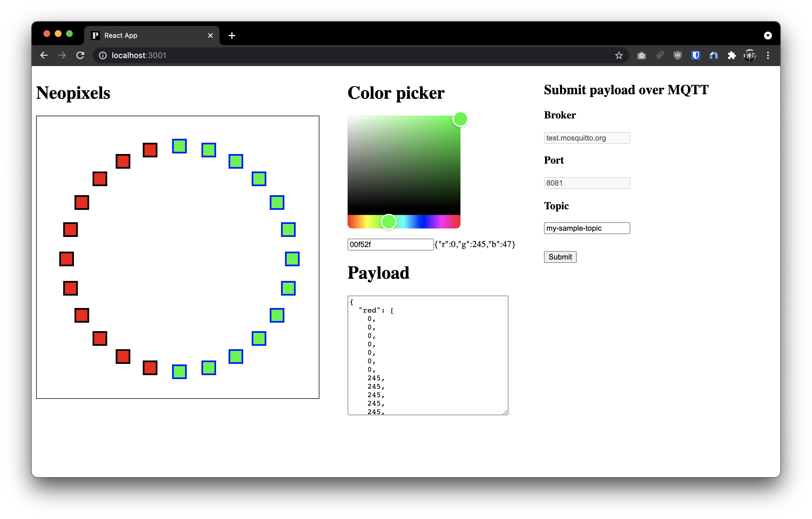Select the topmost green neopixel
812x519 pixels.
(x=179, y=146)
